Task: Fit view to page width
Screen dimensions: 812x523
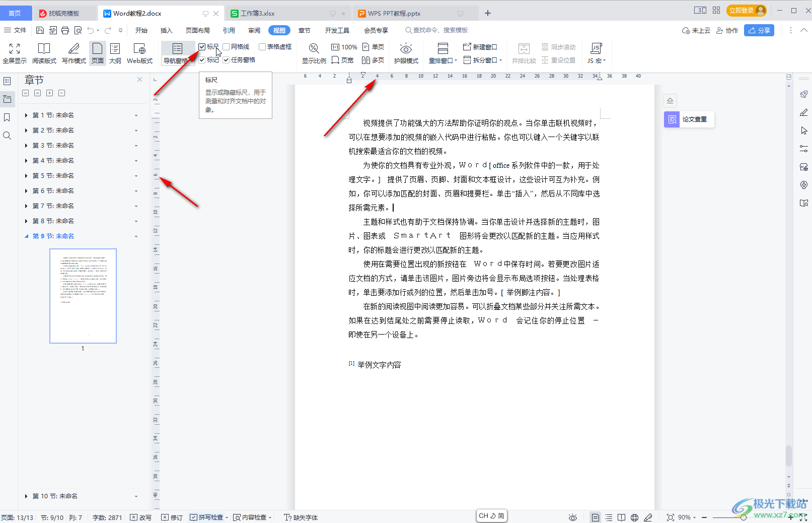Action: 342,60
